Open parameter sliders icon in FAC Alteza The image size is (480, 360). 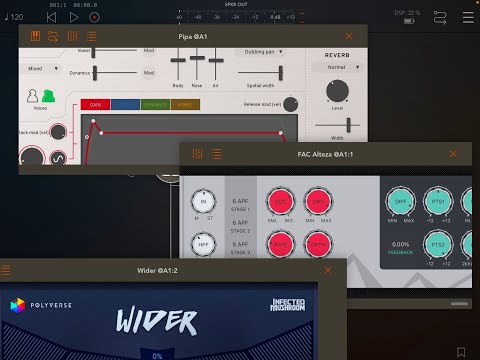[x=197, y=154]
